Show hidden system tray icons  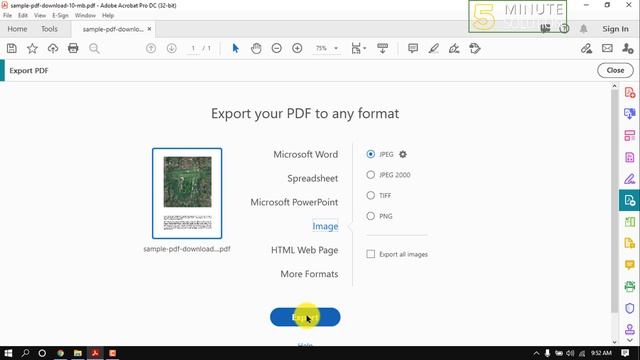[536, 353]
